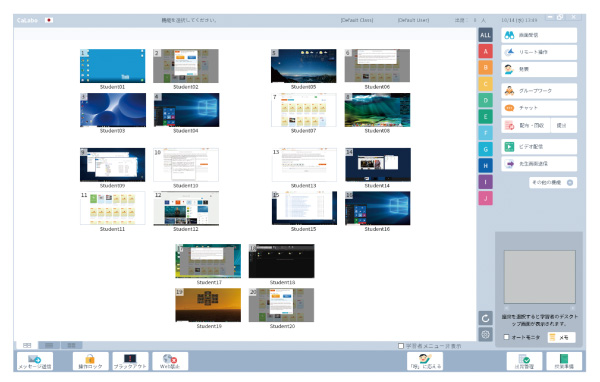Image resolution: width=600 pixels, height=382 pixels.
Task: Block web access with the Web icon
Action: (x=170, y=361)
